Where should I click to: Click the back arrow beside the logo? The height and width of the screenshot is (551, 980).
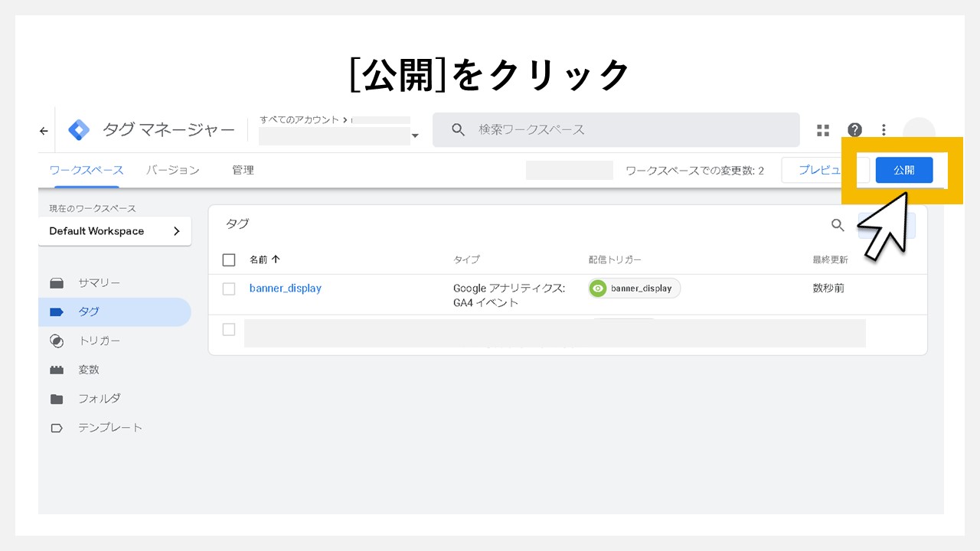(43, 130)
